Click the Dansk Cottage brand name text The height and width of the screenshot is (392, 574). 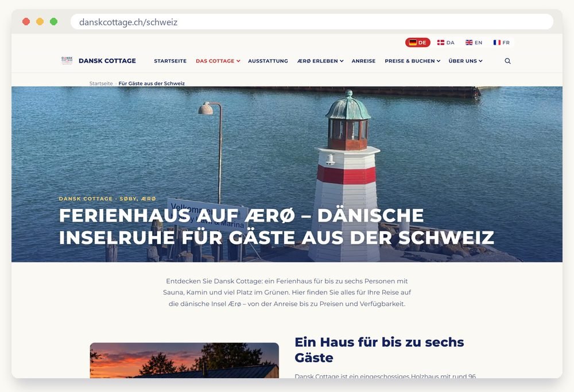click(x=107, y=61)
